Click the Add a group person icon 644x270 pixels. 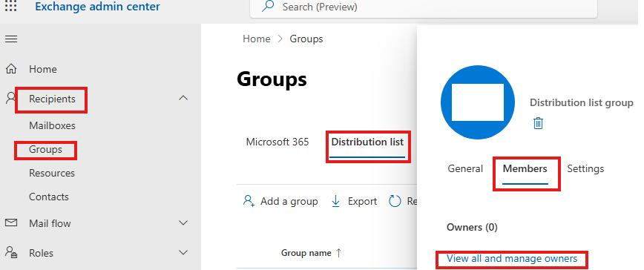click(x=249, y=201)
